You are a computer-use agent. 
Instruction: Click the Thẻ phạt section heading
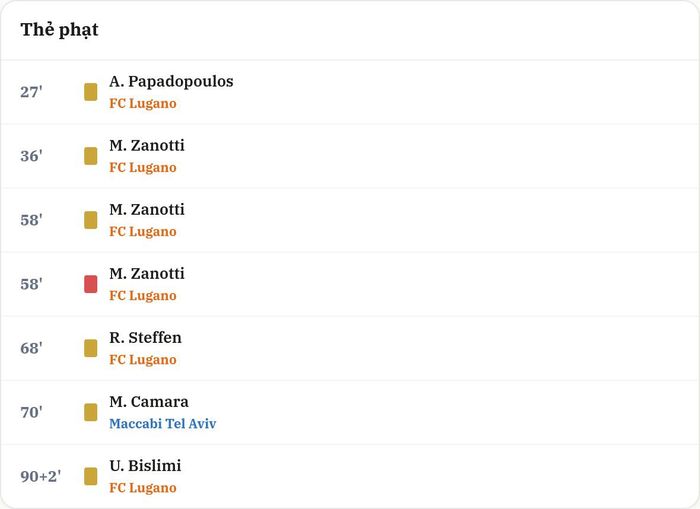point(59,30)
